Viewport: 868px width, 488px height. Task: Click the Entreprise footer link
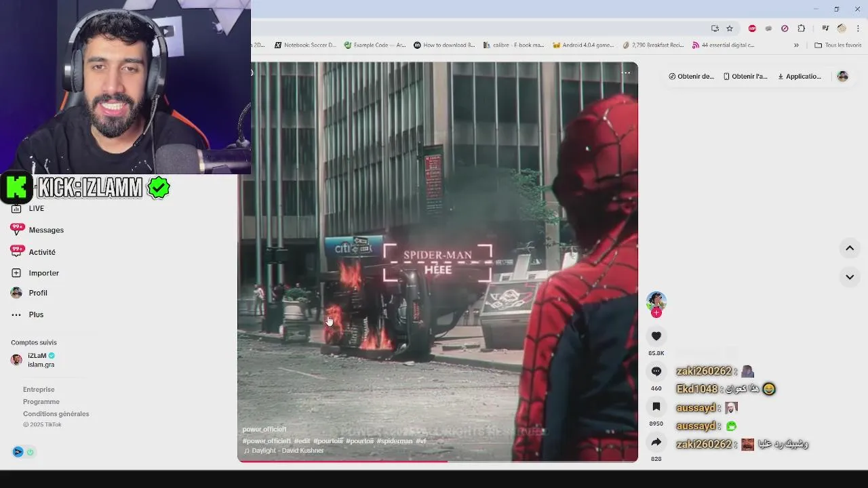tap(39, 390)
